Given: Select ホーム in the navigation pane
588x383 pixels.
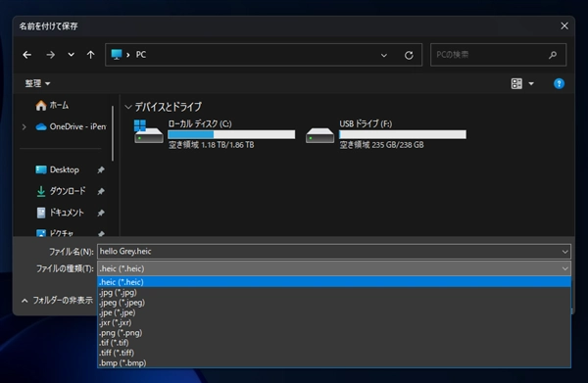Looking at the screenshot, I should (52, 106).
